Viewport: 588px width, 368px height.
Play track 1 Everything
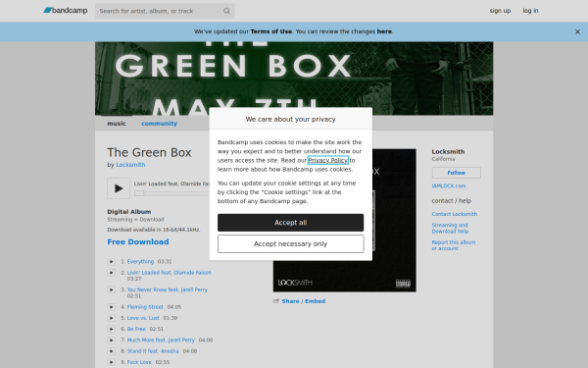click(x=111, y=262)
